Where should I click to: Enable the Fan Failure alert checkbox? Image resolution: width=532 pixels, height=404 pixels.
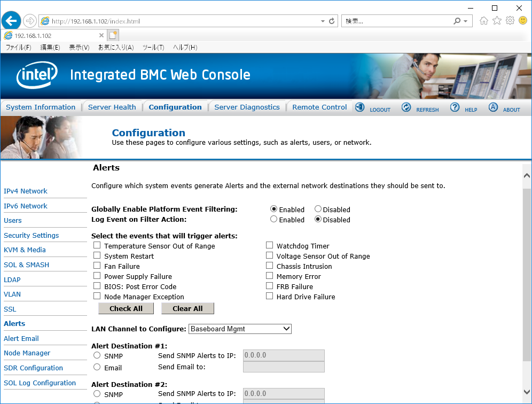tap(97, 266)
